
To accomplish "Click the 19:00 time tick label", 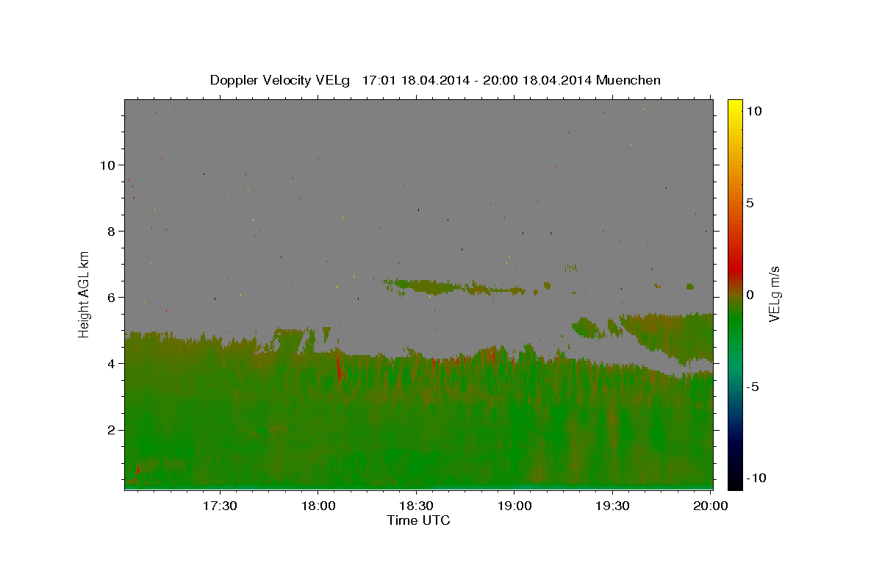I will tap(514, 506).
